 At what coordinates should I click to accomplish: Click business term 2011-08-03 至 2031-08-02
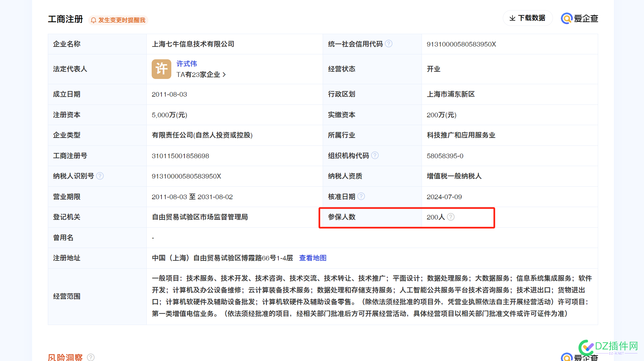click(x=192, y=197)
